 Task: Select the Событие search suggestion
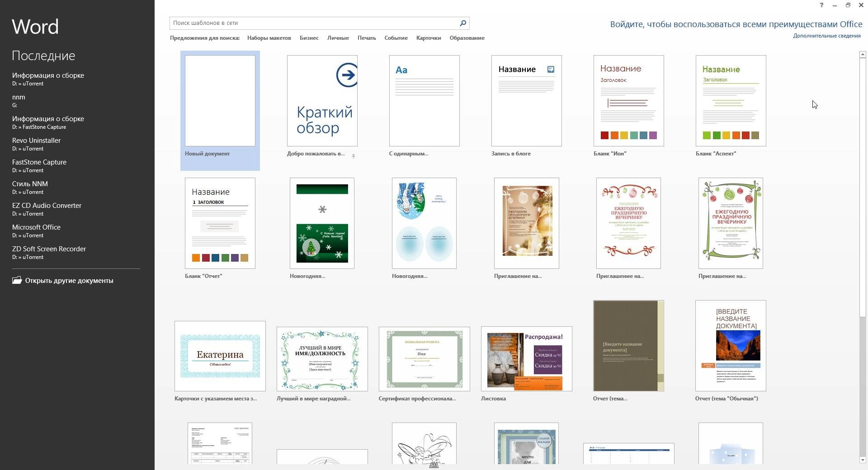396,38
